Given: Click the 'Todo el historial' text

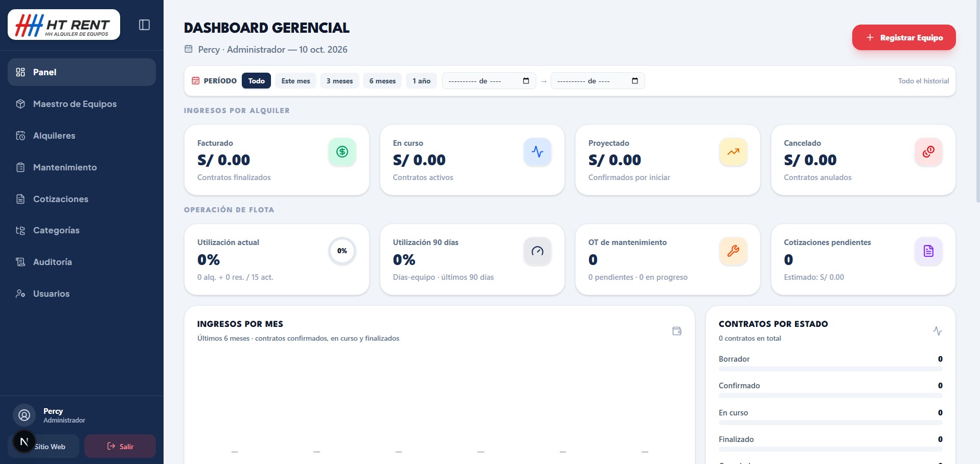Looking at the screenshot, I should (x=923, y=81).
